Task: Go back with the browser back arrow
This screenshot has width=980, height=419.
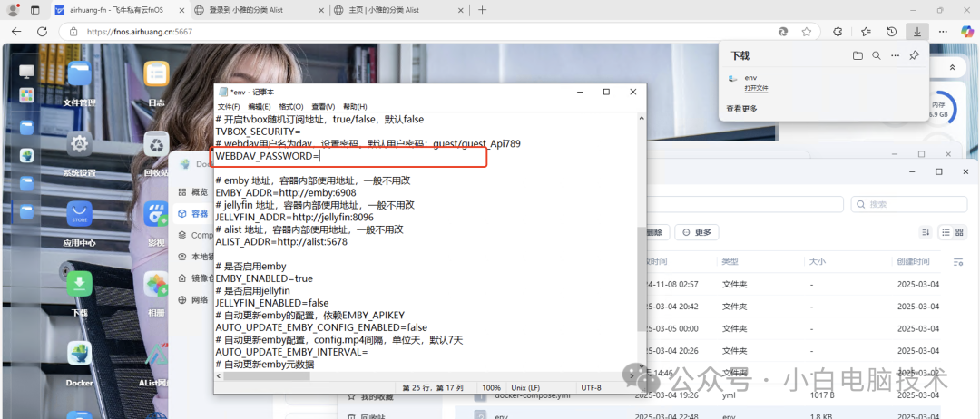Action: click(x=17, y=31)
